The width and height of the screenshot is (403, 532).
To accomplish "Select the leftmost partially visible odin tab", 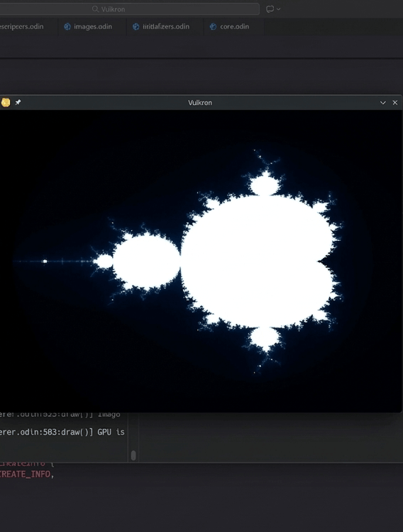I will 23,26.
